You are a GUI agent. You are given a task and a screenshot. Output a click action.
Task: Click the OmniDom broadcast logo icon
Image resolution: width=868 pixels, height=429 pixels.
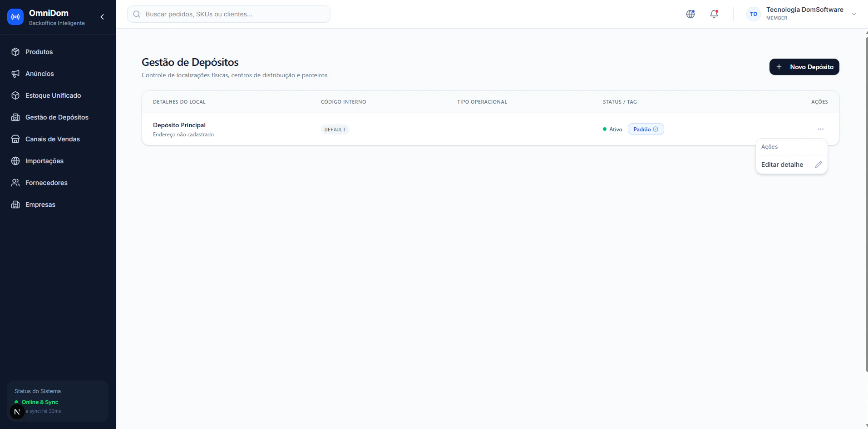pyautogui.click(x=15, y=17)
